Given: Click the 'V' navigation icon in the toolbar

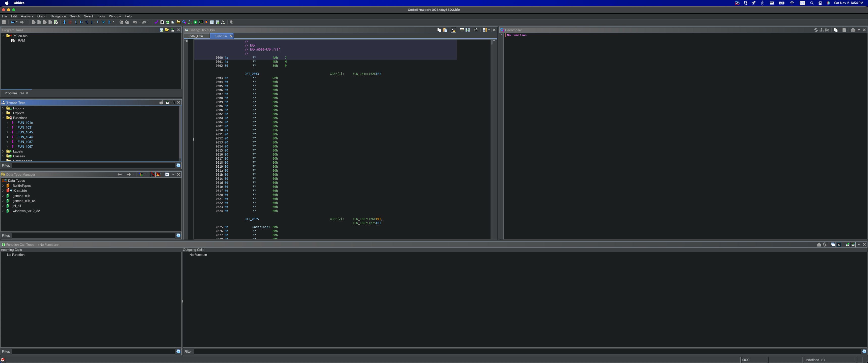Looking at the screenshot, I should [103, 22].
